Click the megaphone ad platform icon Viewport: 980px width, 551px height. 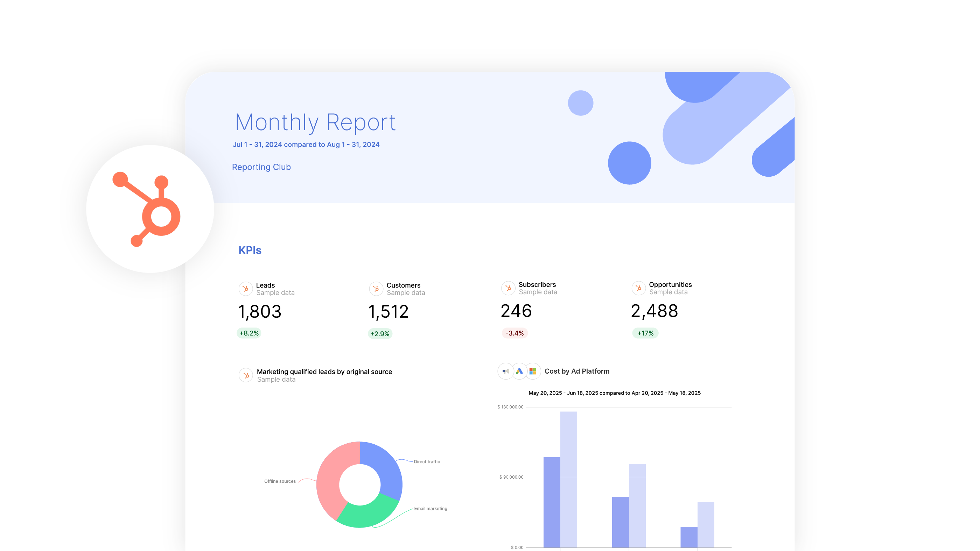click(506, 371)
